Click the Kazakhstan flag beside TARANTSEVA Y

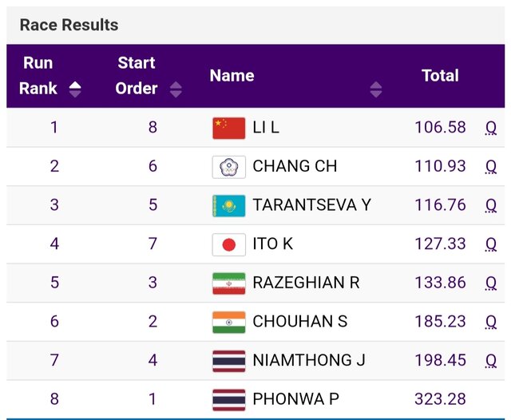click(x=228, y=205)
